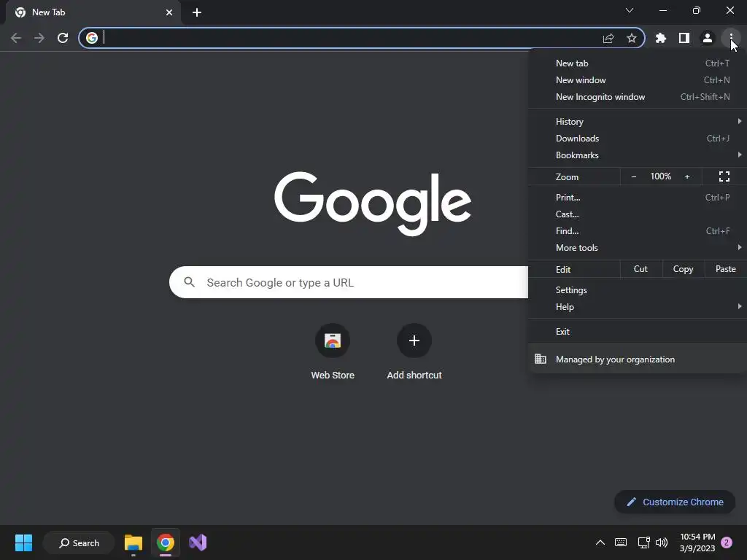Screen dimensions: 747x560
Task: Show hidden tray icons chevron
Action: (x=600, y=542)
